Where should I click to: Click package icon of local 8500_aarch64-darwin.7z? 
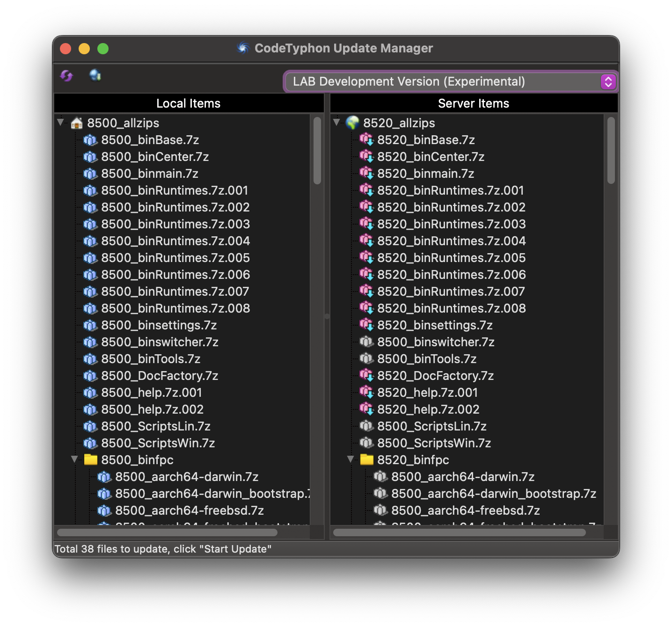[104, 477]
